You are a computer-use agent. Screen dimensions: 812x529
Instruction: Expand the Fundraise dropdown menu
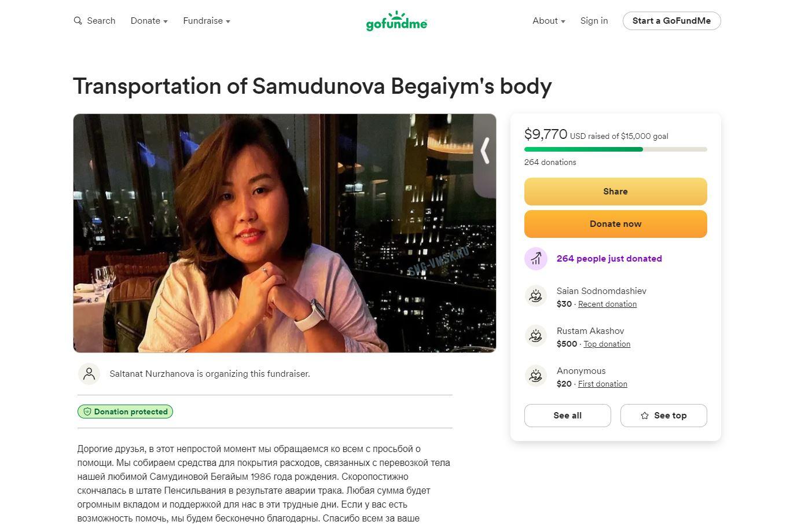[206, 21]
